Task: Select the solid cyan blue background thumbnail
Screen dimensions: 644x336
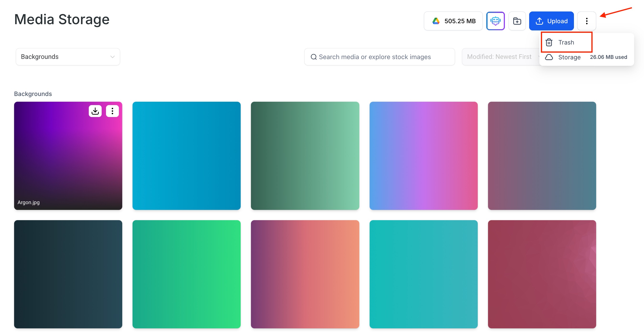Action: [186, 156]
